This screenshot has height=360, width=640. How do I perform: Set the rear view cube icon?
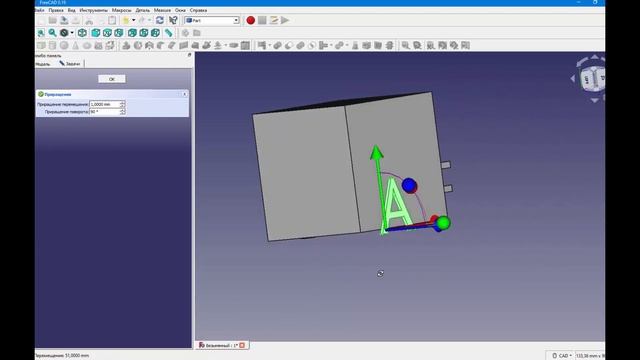click(x=132, y=33)
